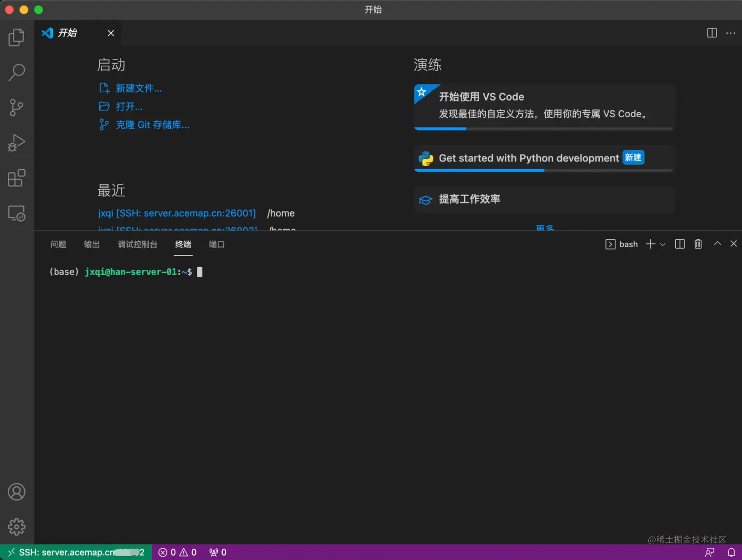The image size is (742, 560).
Task: Create a new terminal with plus icon
Action: click(x=651, y=244)
